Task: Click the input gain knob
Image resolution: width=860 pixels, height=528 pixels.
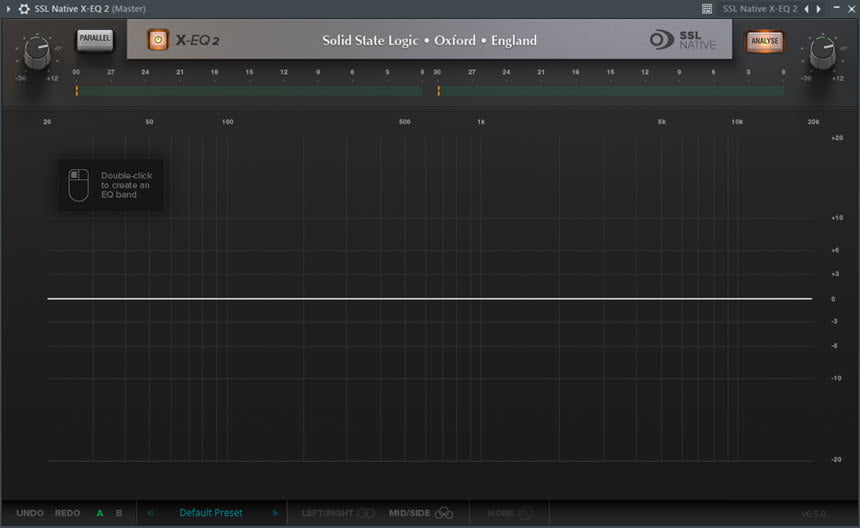Action: pyautogui.click(x=37, y=52)
